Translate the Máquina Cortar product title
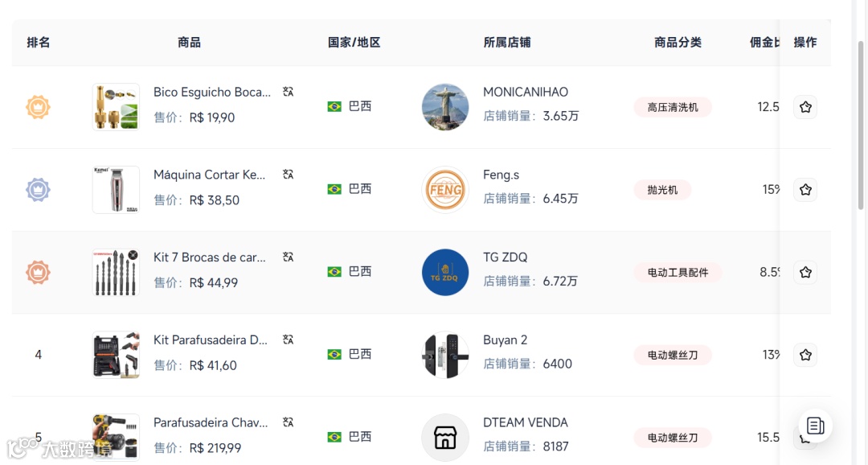The height and width of the screenshot is (465, 868). click(289, 174)
